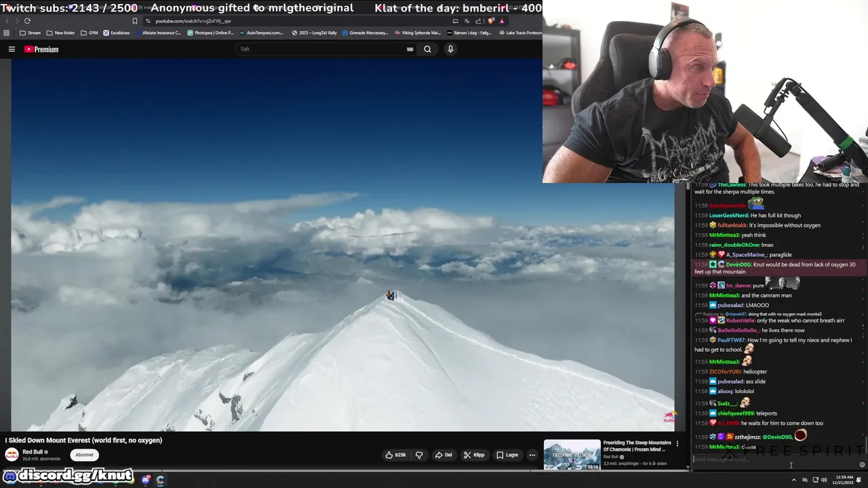Open Brave Shields lion icon
The image size is (868, 488).
click(x=492, y=21)
